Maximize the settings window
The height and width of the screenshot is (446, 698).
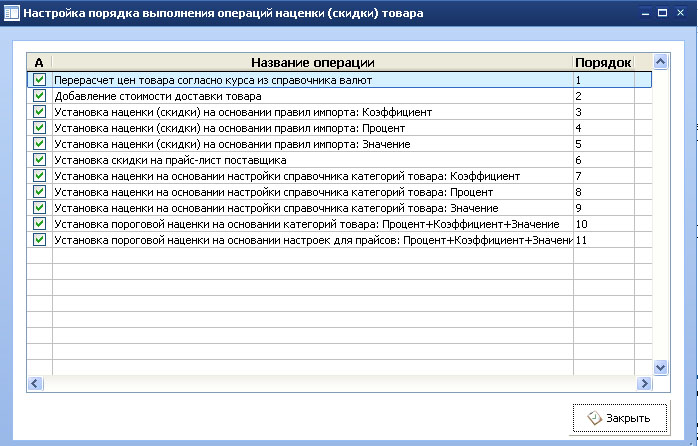point(662,13)
